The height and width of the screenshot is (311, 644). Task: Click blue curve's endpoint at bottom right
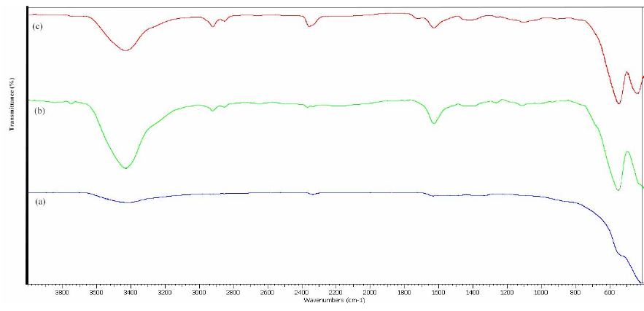pos(641,283)
